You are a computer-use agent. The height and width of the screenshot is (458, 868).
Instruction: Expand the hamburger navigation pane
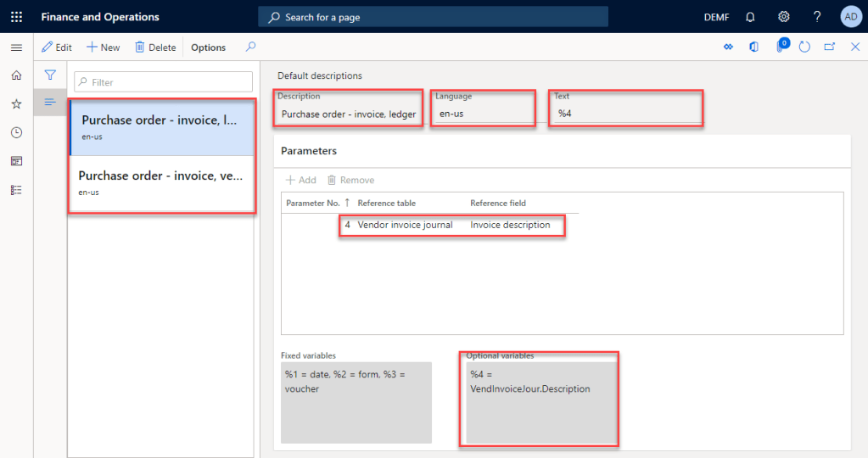coord(16,47)
